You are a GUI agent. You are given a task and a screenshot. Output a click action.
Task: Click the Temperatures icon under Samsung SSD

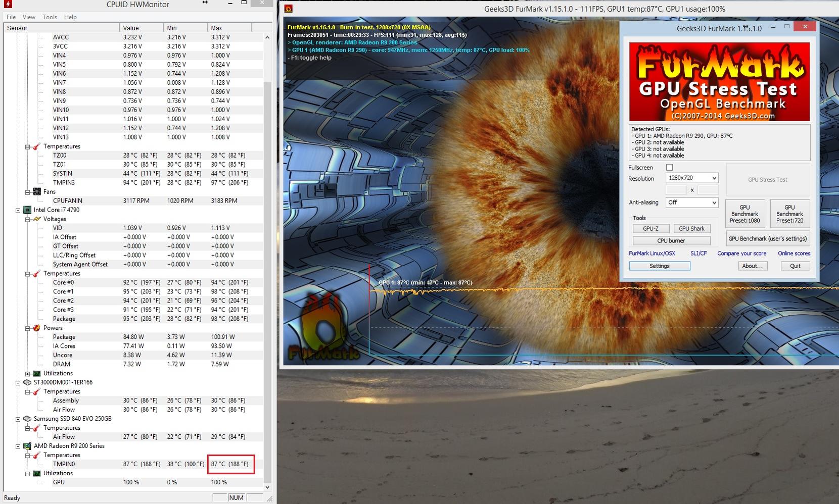click(37, 428)
